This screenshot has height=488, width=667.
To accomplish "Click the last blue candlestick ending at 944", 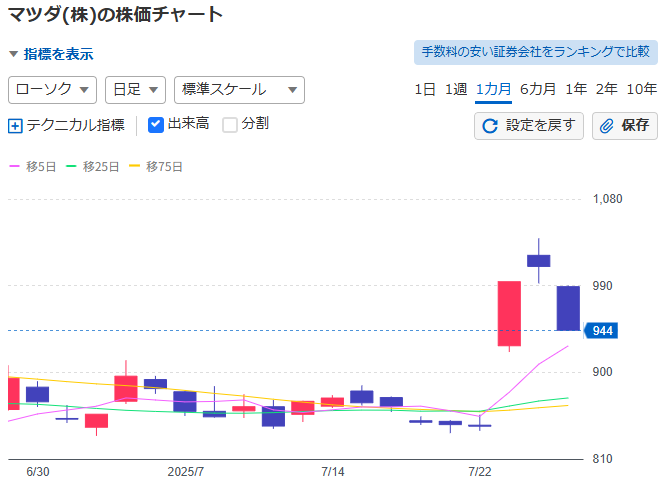I will point(568,308).
